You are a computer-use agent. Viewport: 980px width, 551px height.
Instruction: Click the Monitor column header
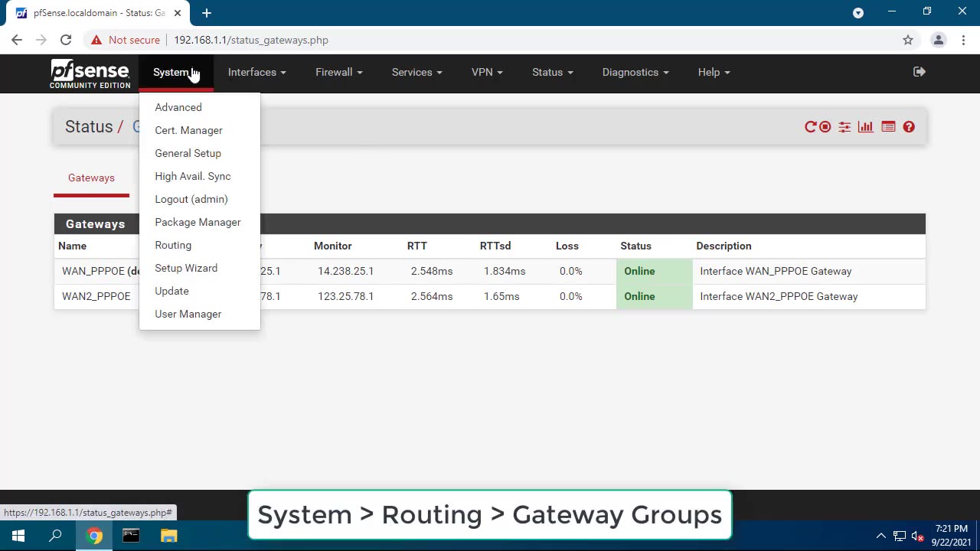pyautogui.click(x=332, y=246)
